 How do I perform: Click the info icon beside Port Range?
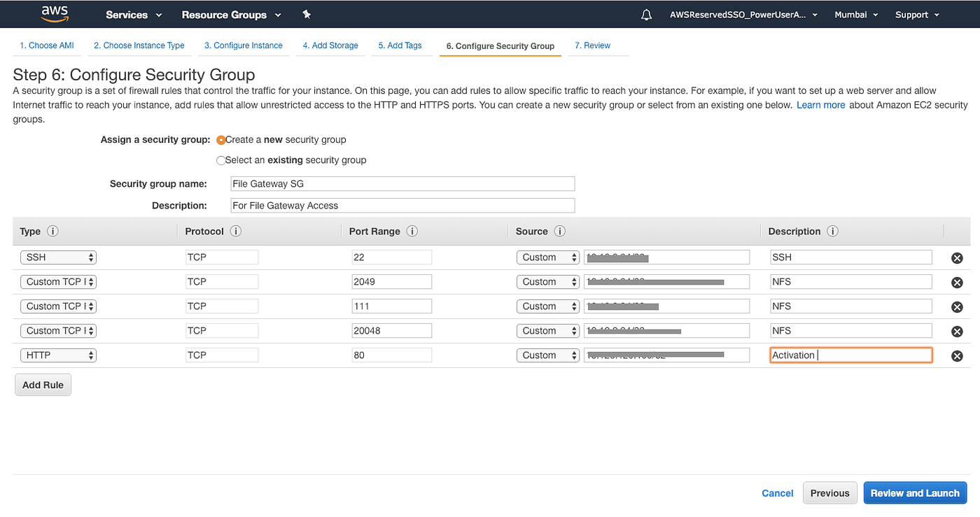pos(412,231)
